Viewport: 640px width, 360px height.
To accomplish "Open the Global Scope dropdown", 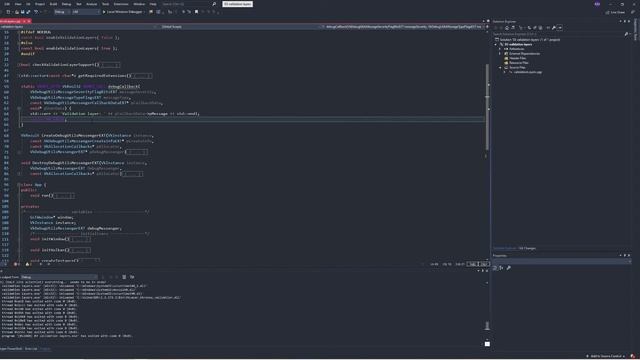I will click(241, 27).
